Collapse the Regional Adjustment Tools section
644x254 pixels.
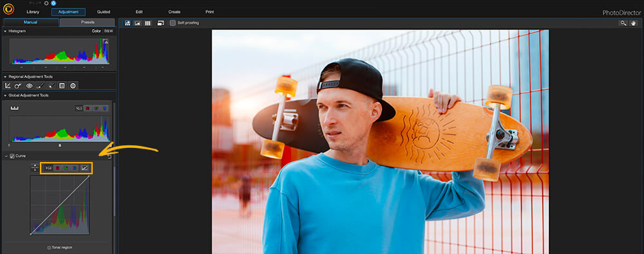5,77
